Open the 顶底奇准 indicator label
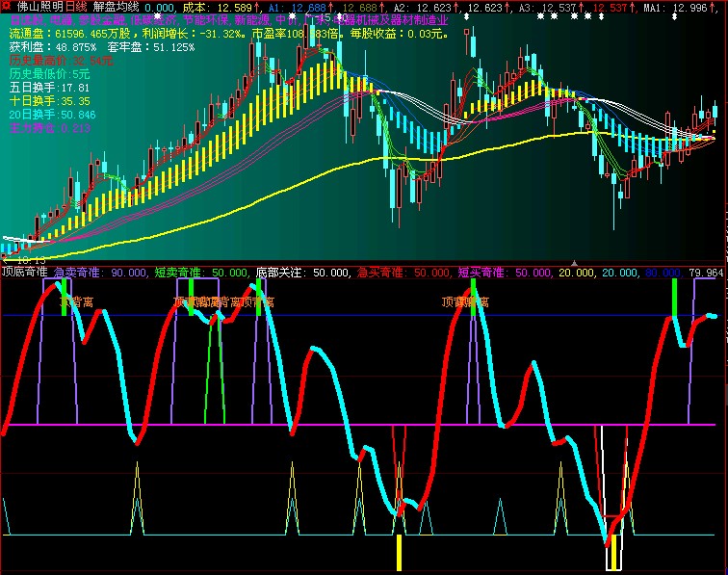 24,273
